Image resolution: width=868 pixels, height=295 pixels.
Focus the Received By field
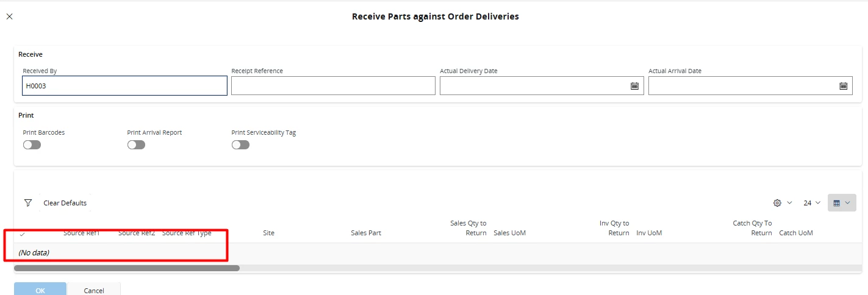(124, 86)
